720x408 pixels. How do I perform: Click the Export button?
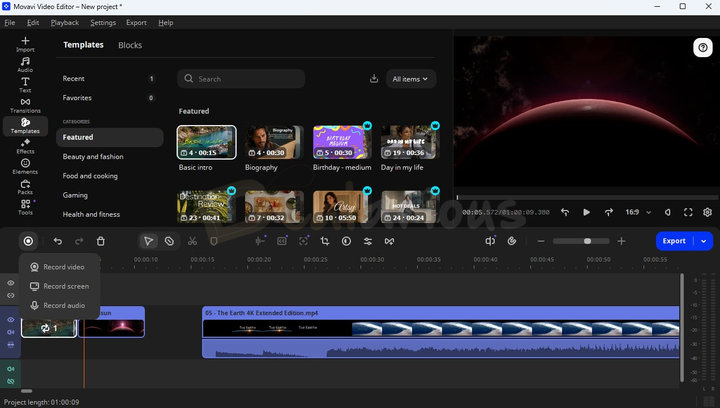(x=674, y=241)
